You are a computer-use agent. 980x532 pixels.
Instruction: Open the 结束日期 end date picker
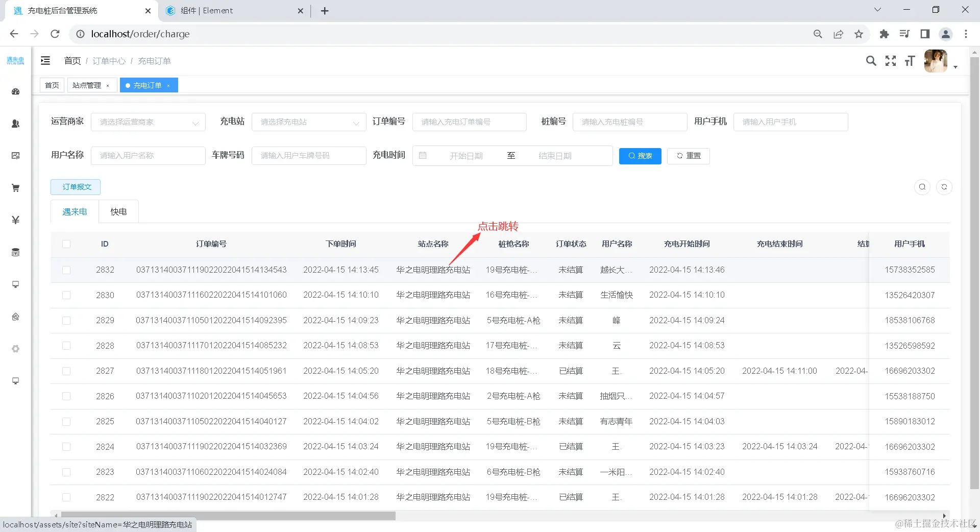point(555,156)
